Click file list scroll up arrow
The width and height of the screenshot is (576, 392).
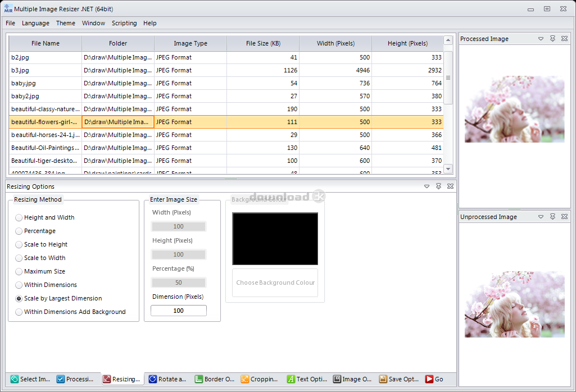pos(448,40)
